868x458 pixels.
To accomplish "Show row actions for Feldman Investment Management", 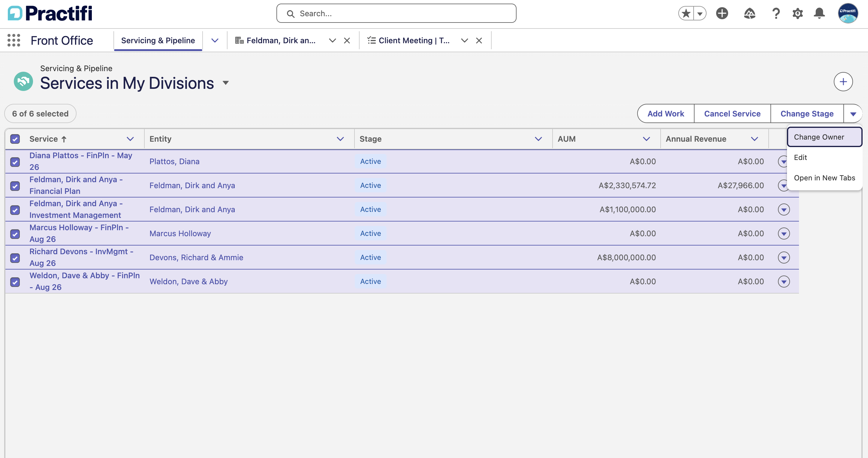I will (784, 209).
